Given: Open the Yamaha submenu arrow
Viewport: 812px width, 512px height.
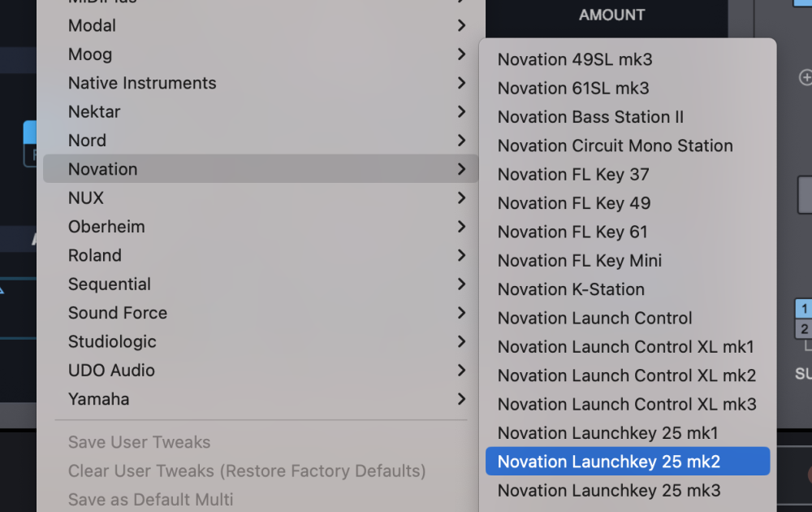Looking at the screenshot, I should 461,399.
